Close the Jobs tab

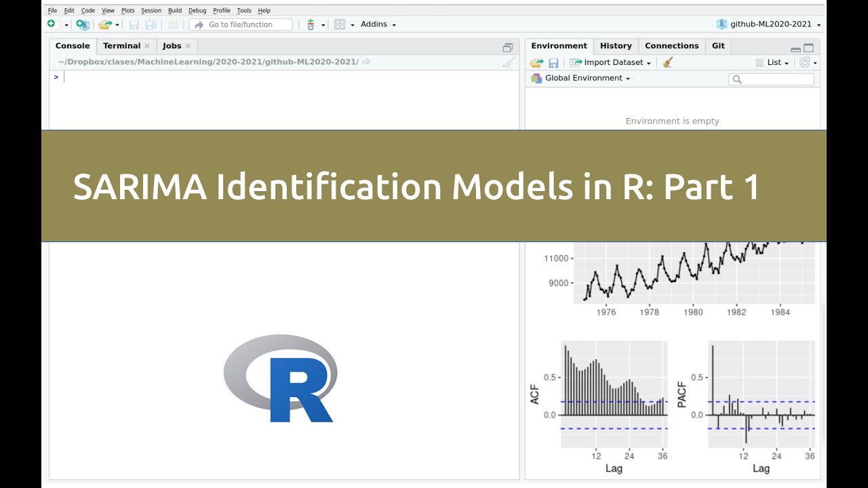188,46
